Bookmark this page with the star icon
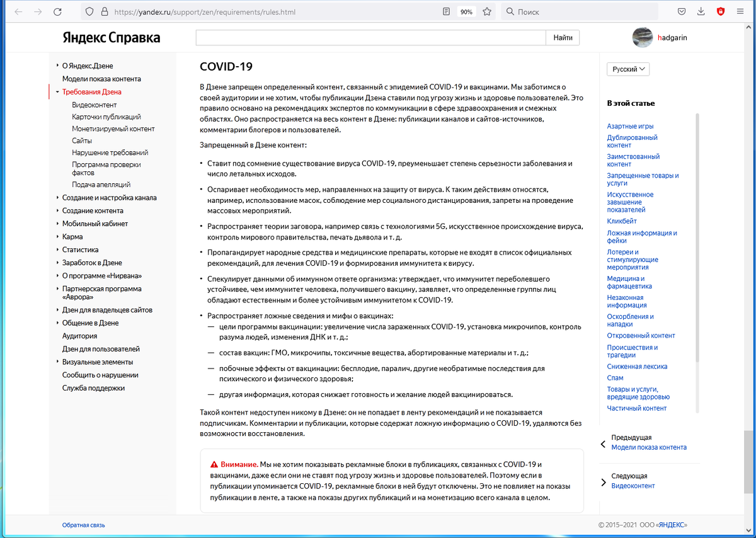Viewport: 756px width, 538px height. coord(486,12)
